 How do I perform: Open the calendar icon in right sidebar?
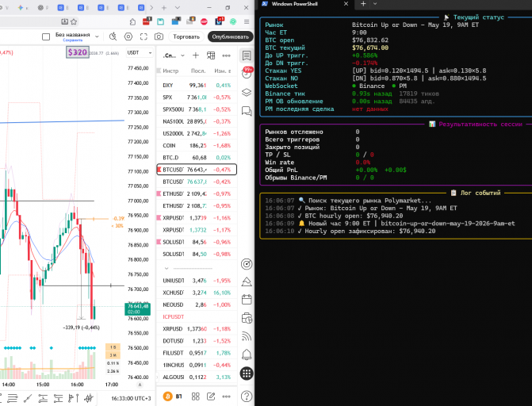(247, 300)
